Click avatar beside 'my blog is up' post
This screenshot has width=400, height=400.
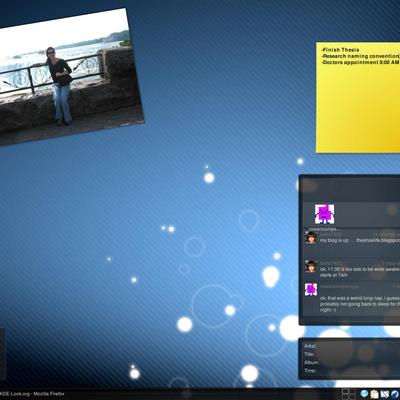pyautogui.click(x=311, y=238)
